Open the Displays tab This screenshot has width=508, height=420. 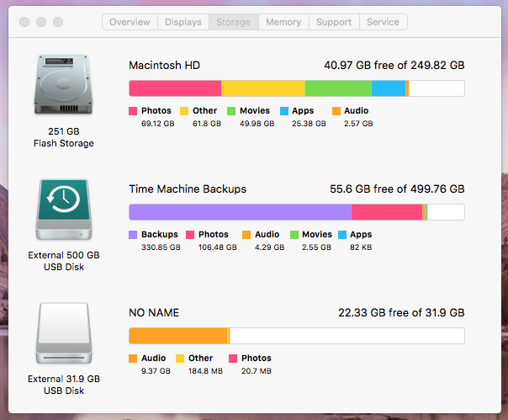[x=183, y=22]
